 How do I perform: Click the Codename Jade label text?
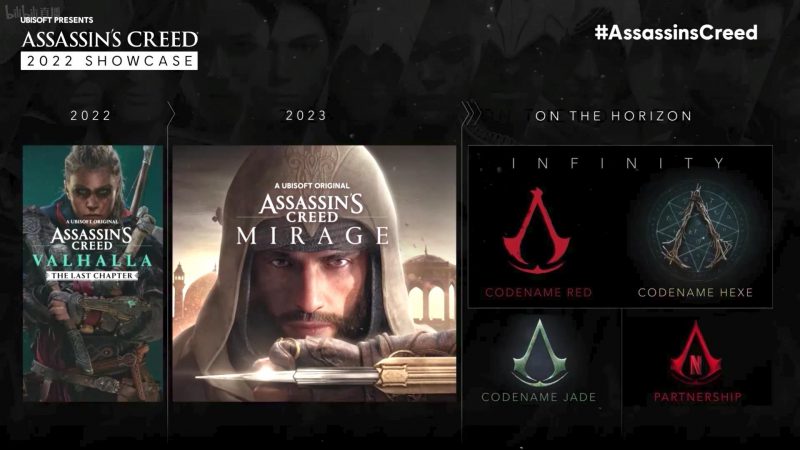point(539,397)
